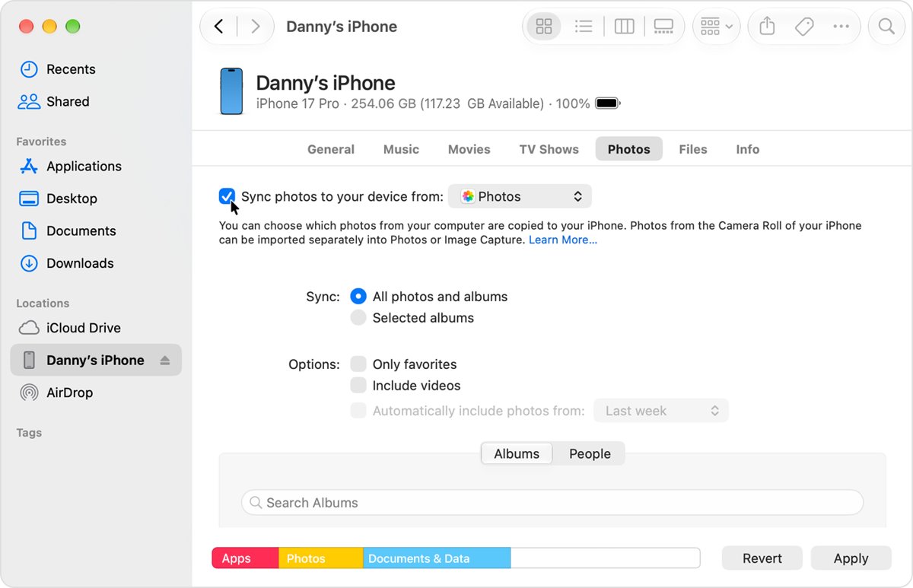Click the Shared people icon
This screenshot has width=913, height=588.
point(29,102)
